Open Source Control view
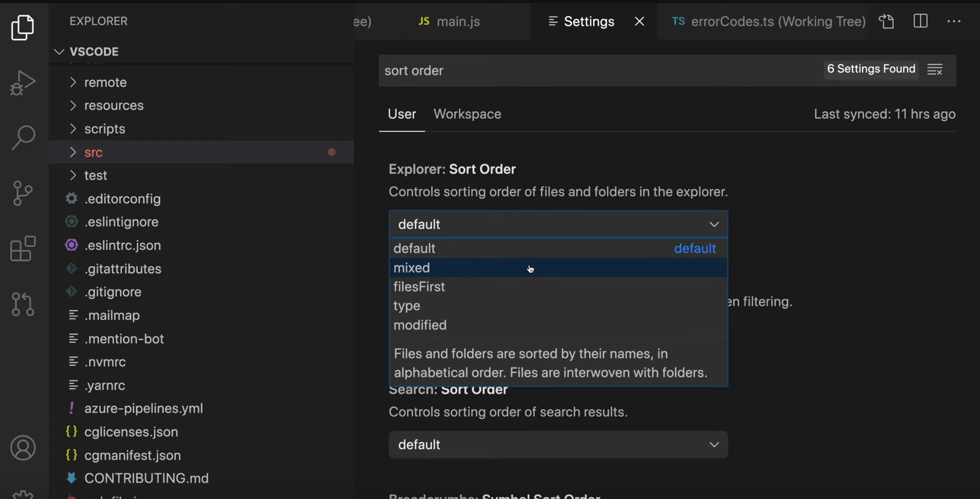980x499 pixels. pyautogui.click(x=23, y=193)
